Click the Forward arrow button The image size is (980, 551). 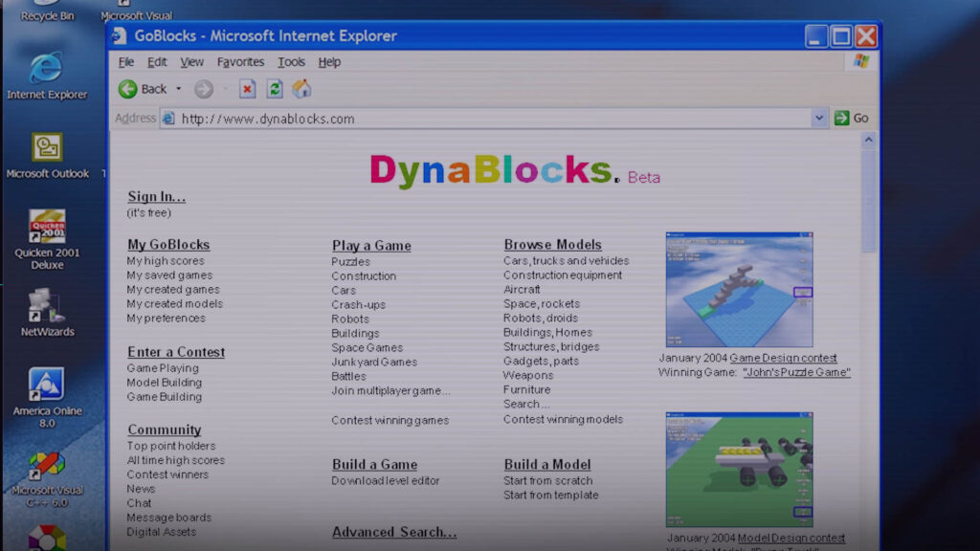(203, 89)
